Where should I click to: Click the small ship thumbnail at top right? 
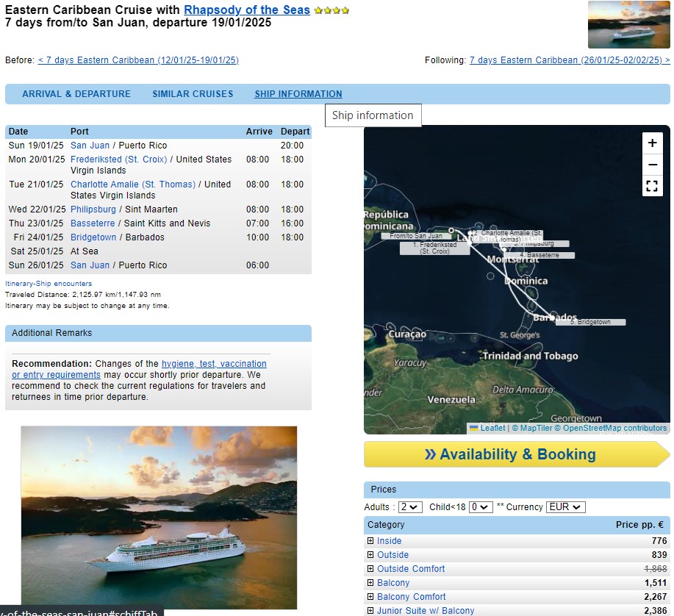[629, 24]
